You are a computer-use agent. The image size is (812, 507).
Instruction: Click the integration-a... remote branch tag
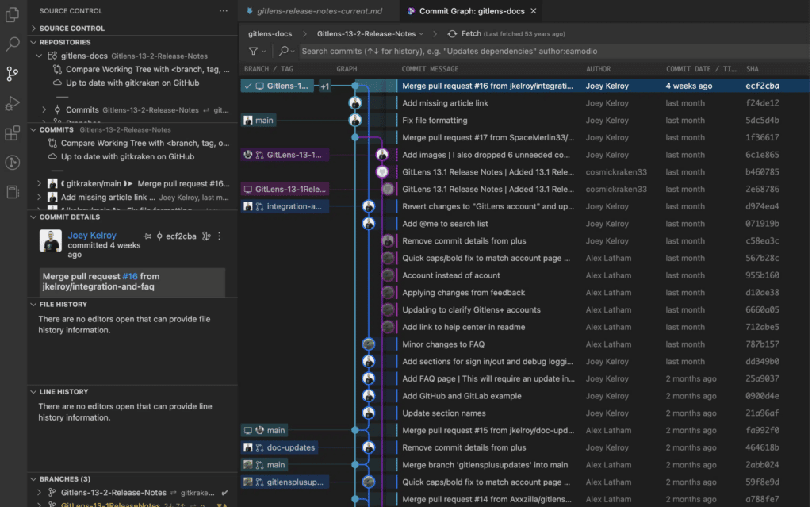pyautogui.click(x=285, y=206)
